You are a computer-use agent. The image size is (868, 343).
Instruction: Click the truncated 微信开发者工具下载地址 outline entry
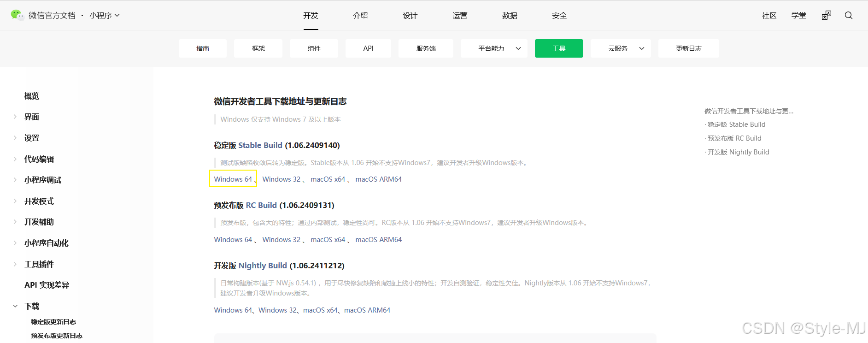749,111
